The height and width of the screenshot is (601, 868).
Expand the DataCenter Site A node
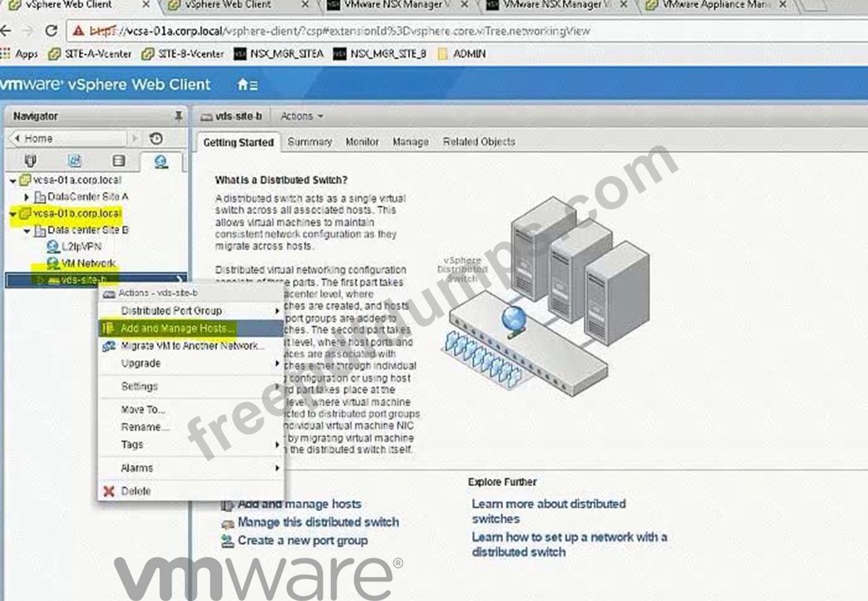coord(26,197)
